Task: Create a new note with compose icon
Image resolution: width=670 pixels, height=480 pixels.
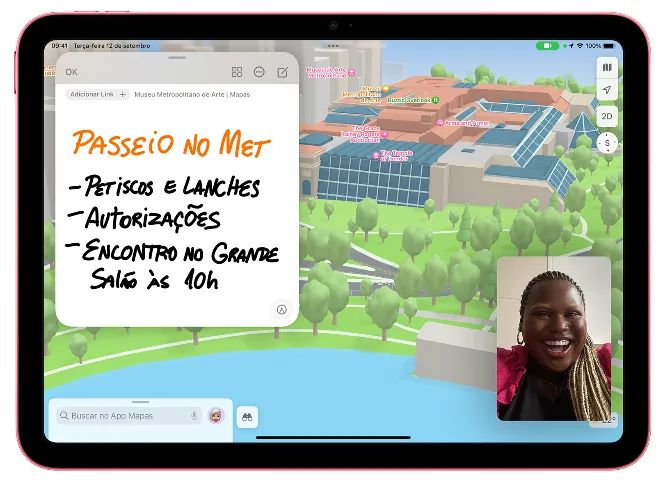Action: click(282, 72)
